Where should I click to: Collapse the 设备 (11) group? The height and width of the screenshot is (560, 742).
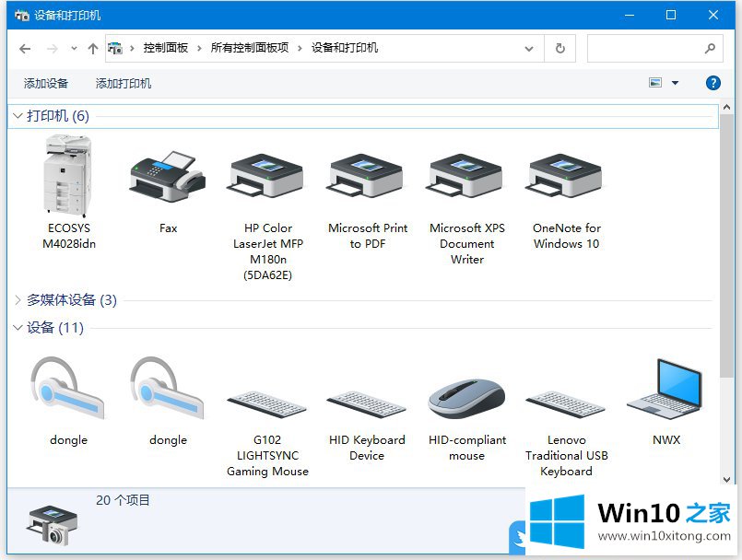(x=18, y=327)
